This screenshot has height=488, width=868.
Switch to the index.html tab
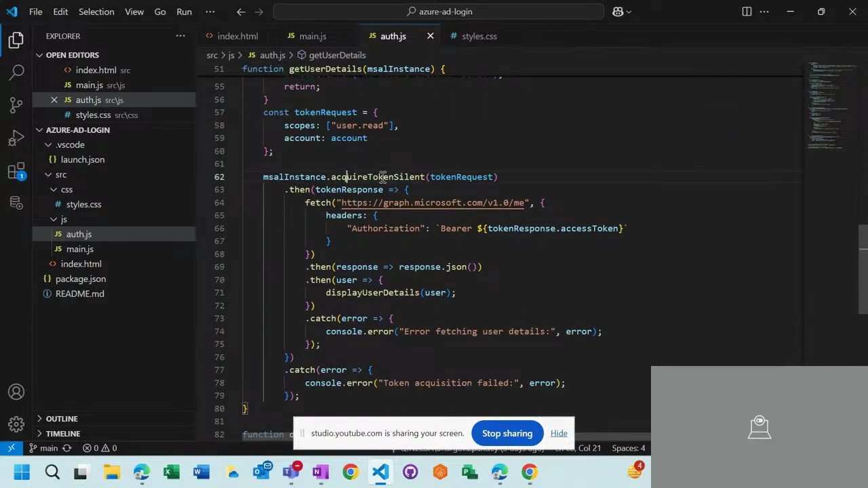(237, 36)
